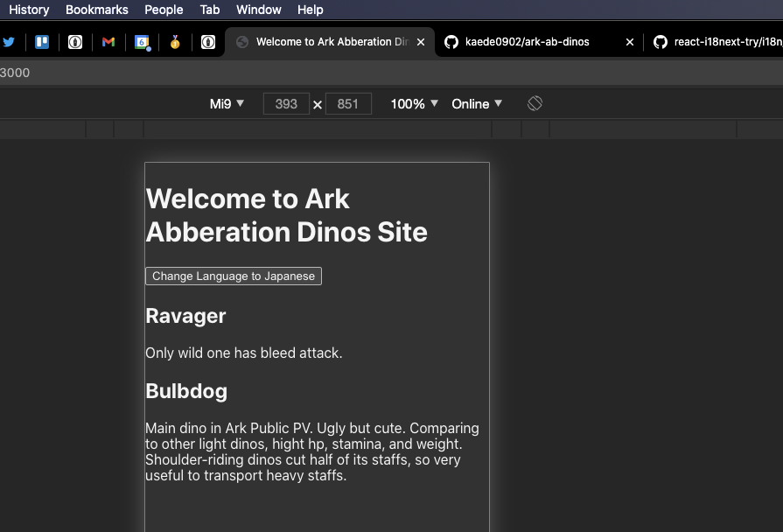The width and height of the screenshot is (783, 532).
Task: Click the viewport width field showing 393
Action: coord(286,103)
